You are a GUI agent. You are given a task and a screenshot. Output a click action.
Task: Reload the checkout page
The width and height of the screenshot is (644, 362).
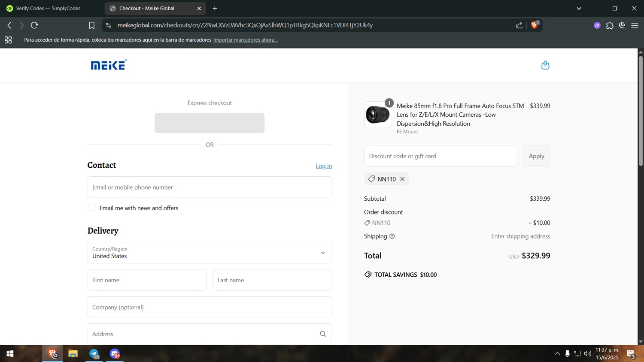pos(34,25)
